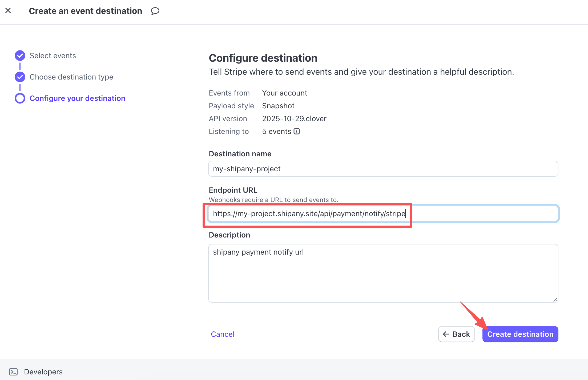Screen dimensions: 588x380
Task: Grab the Description textarea resize handle
Action: click(x=555, y=300)
